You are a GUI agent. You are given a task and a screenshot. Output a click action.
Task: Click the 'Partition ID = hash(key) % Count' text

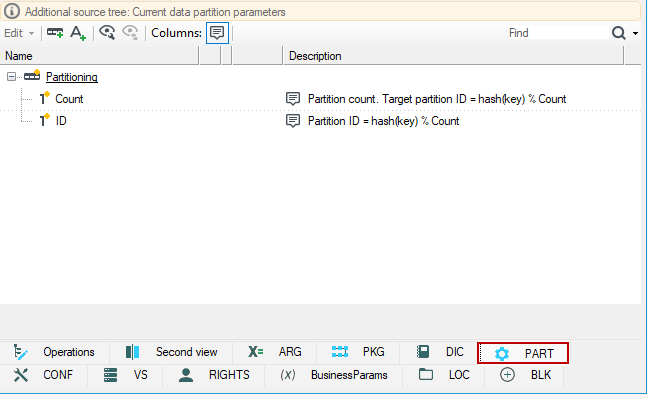pos(384,121)
